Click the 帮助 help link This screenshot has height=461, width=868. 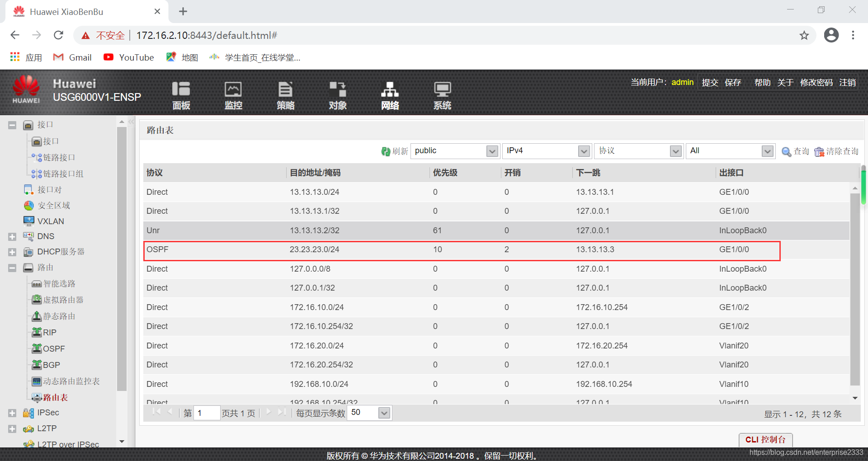(x=762, y=82)
